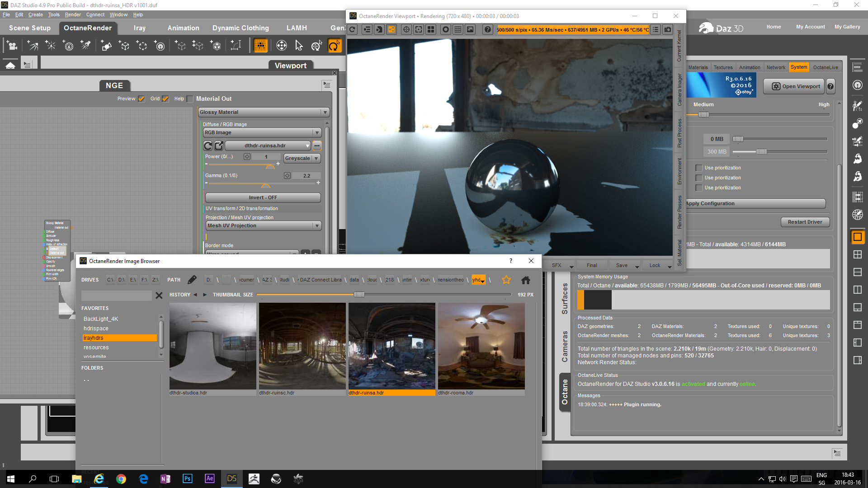Toggle the Grid checkbox in NGE panel

click(x=165, y=99)
